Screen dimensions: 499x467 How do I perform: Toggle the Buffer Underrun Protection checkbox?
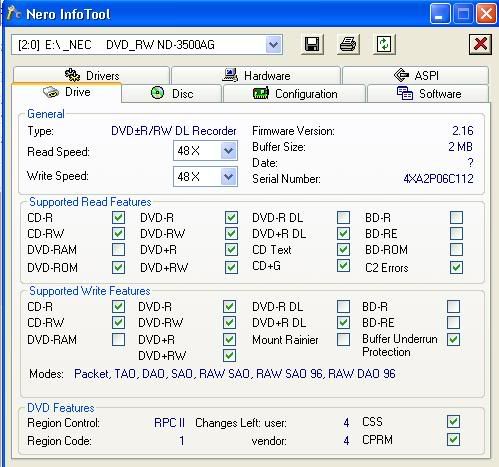(454, 340)
